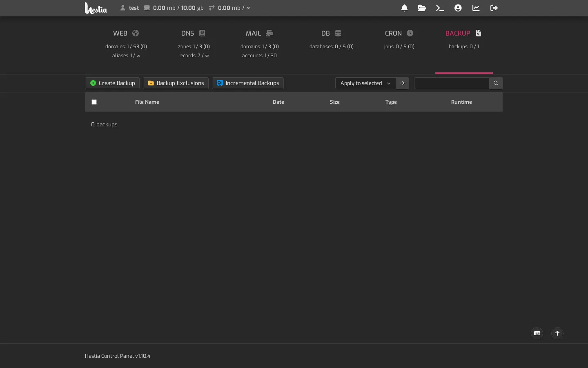Click the Size column header
588x368 pixels.
334,102
